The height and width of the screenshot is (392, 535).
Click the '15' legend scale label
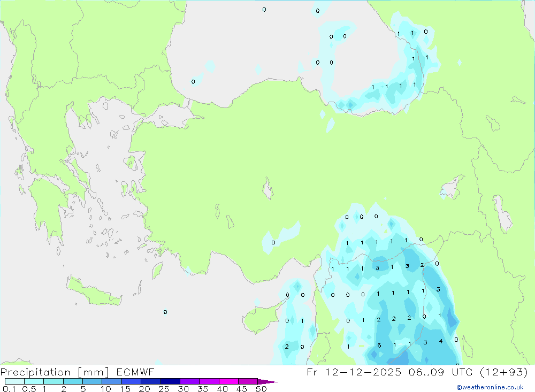125,389
